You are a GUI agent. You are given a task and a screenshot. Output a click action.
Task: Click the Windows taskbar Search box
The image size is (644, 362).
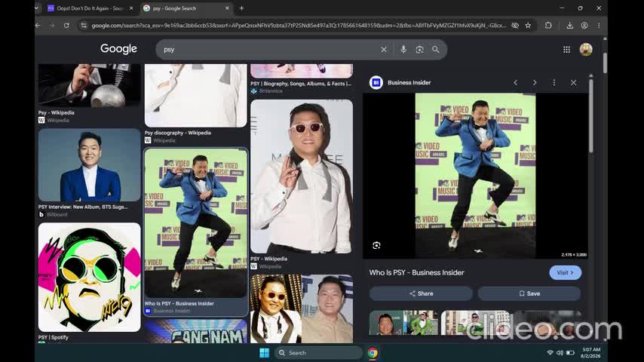(318, 352)
